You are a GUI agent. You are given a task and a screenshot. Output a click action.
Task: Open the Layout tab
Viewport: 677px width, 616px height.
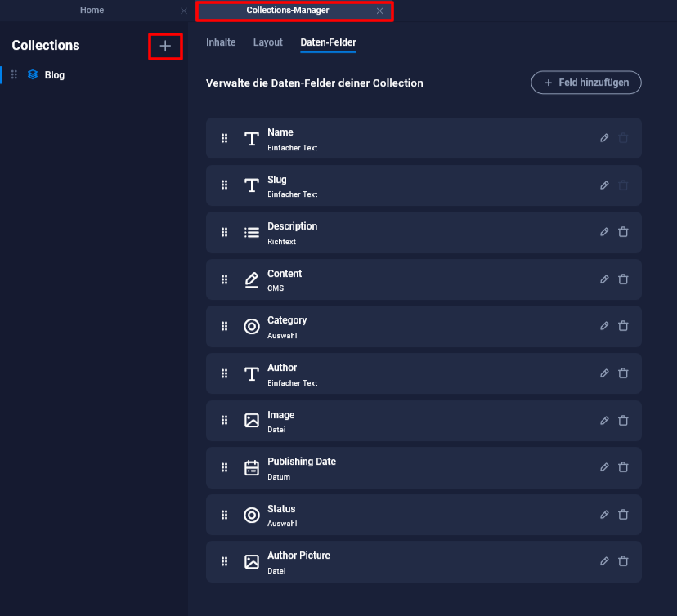pyautogui.click(x=268, y=42)
